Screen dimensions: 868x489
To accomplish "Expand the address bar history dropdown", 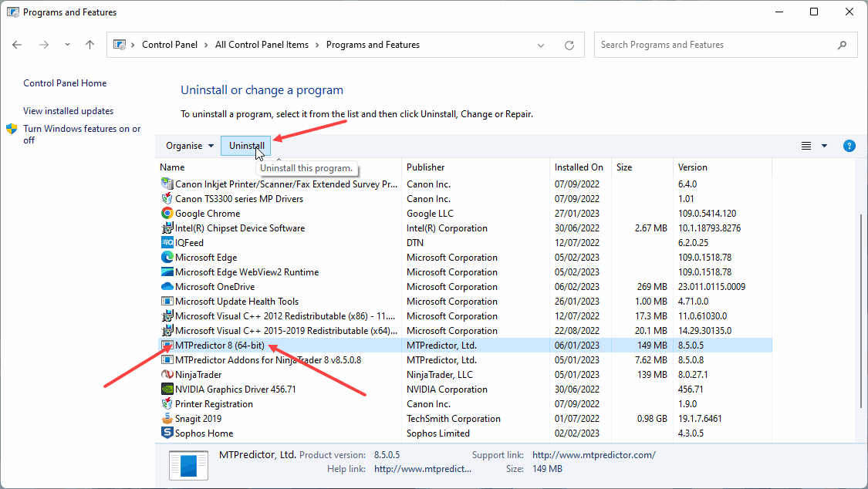I will (x=541, y=45).
